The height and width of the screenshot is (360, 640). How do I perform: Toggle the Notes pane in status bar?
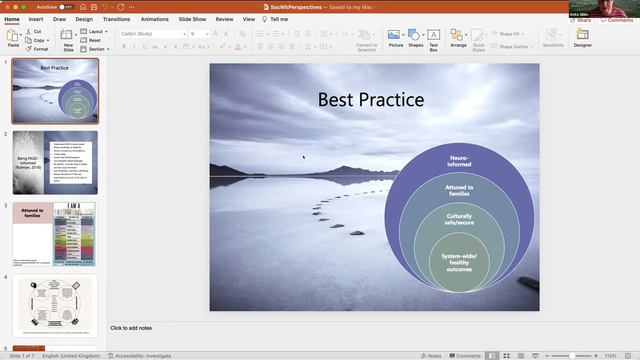pos(431,356)
